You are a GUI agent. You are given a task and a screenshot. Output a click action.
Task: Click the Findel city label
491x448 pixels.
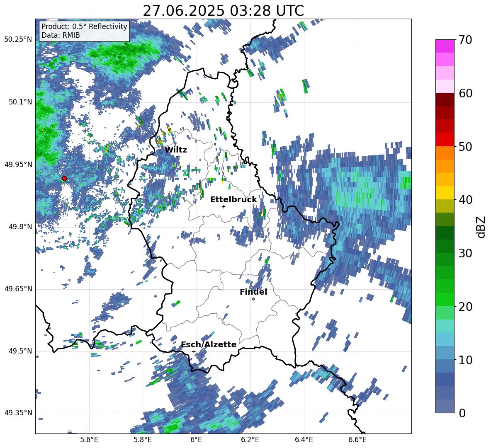pos(253,292)
